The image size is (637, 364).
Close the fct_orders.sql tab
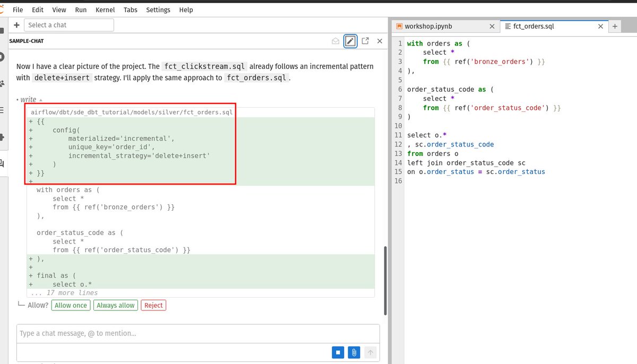point(600,26)
